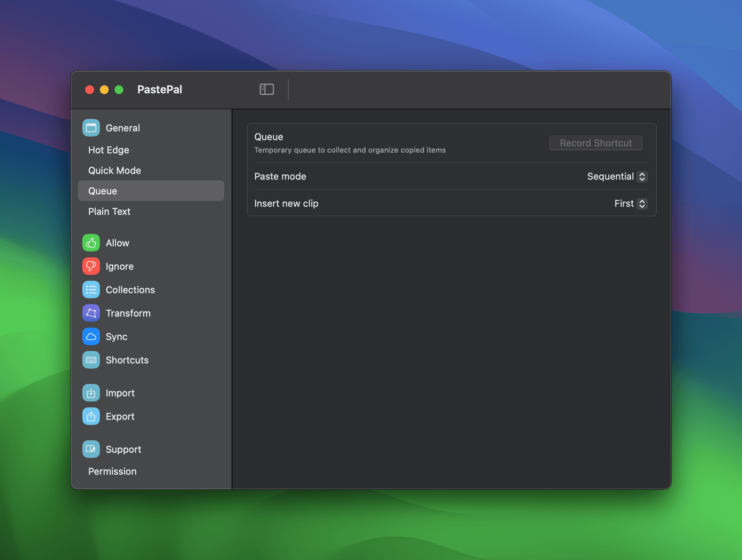This screenshot has height=560, width=742.
Task: Click the blue cloud Sync icon
Action: pyautogui.click(x=91, y=336)
